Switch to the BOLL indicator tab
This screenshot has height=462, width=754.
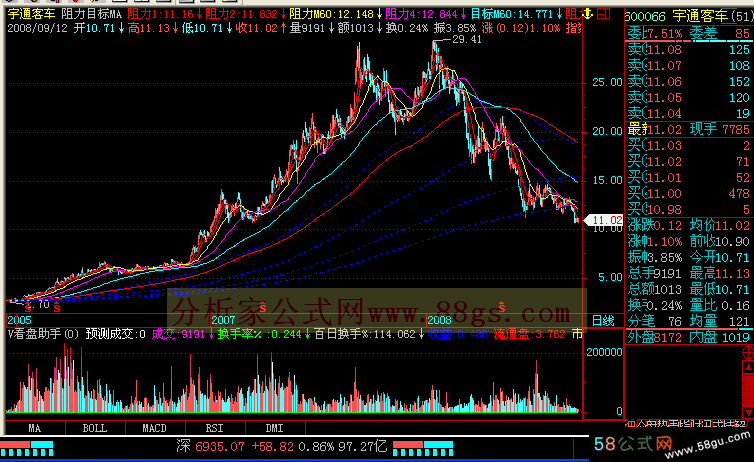click(x=95, y=428)
